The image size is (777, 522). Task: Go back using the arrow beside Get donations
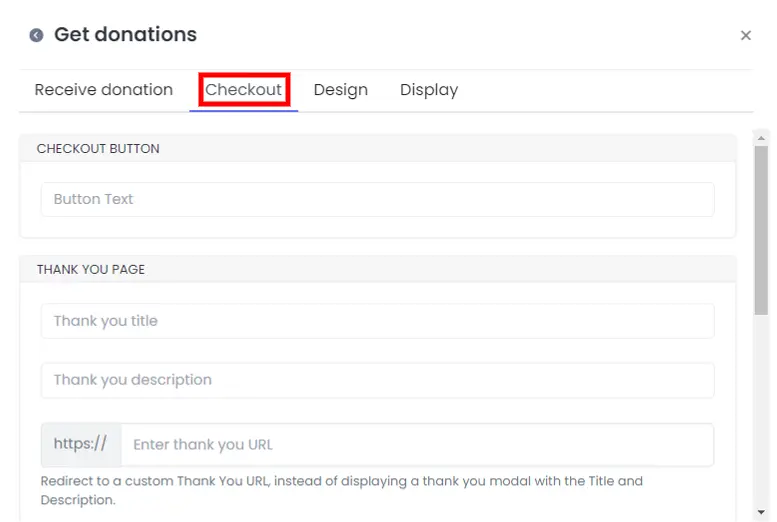pos(36,35)
